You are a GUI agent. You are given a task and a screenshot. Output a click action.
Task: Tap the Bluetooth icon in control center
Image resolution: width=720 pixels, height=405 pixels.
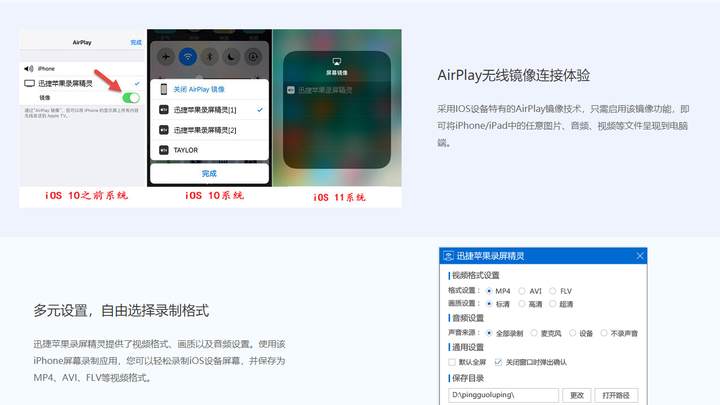pyautogui.click(x=209, y=57)
